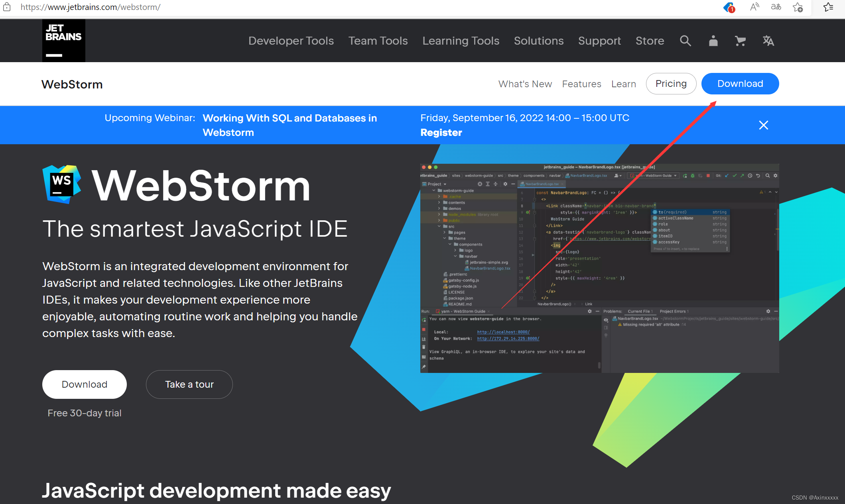845x504 pixels.
Task: Click the language translation icon
Action: tap(768, 41)
